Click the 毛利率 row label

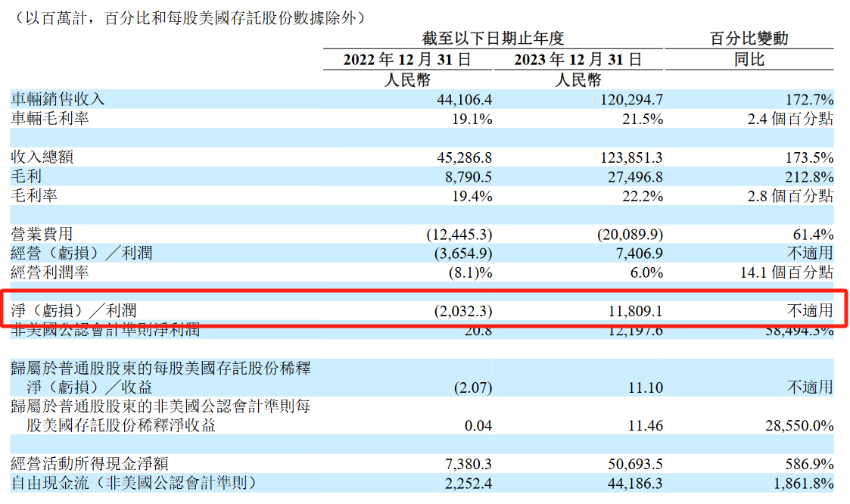(34, 196)
